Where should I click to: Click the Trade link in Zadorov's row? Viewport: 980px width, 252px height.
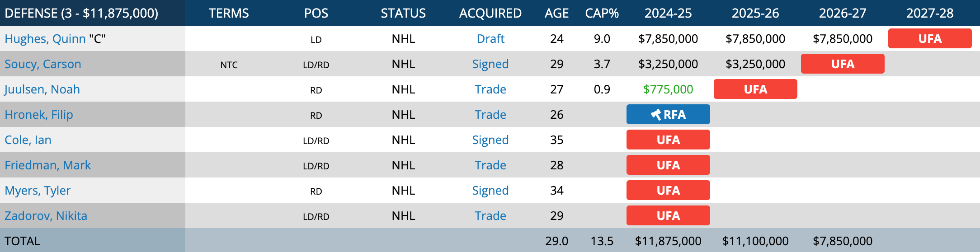point(490,216)
